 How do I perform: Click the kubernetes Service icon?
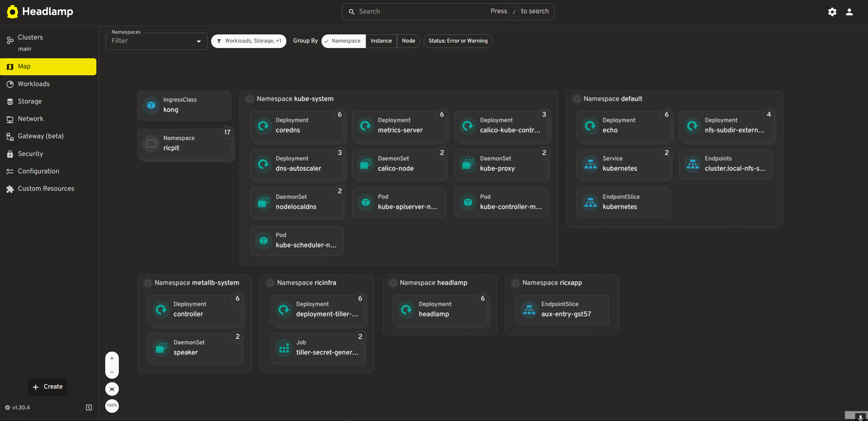point(590,164)
